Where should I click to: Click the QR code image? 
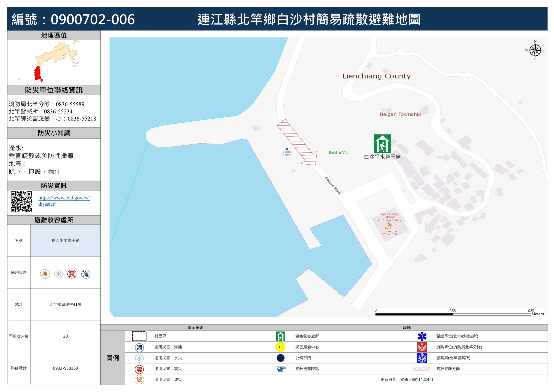(21, 202)
